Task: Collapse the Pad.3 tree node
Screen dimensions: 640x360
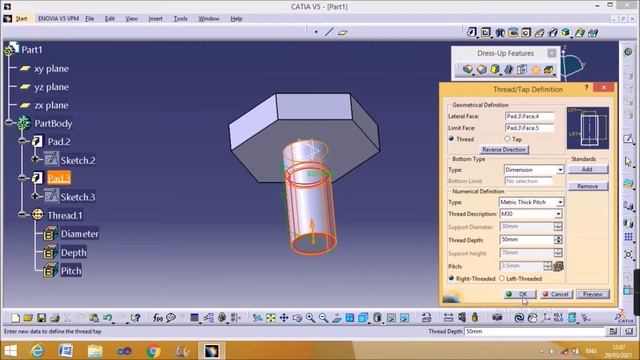Action: [x=22, y=178]
